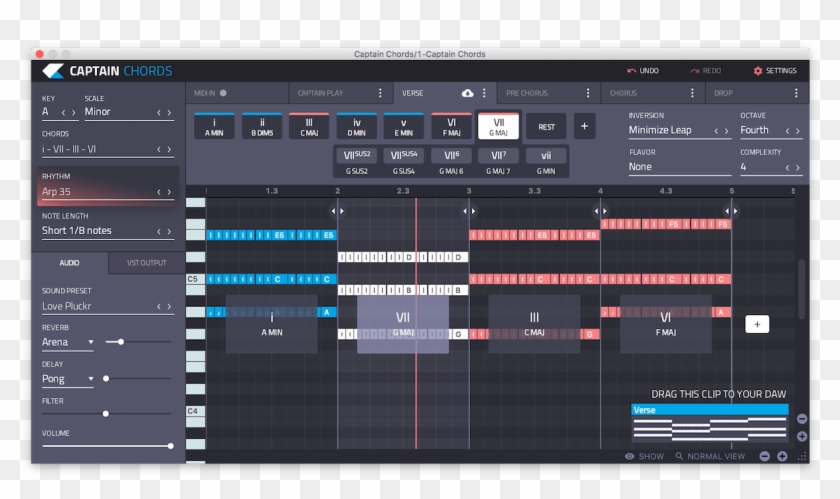
Task: Open Settings gear icon
Action: point(758,71)
